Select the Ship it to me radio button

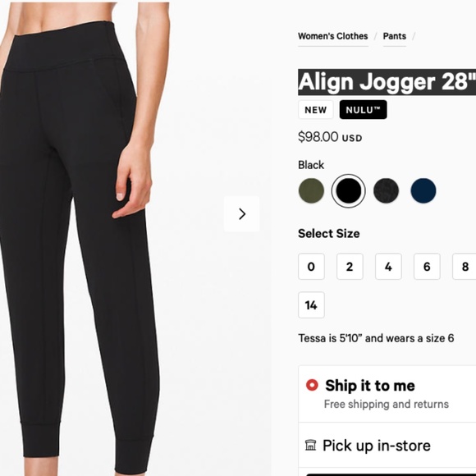pos(312,385)
